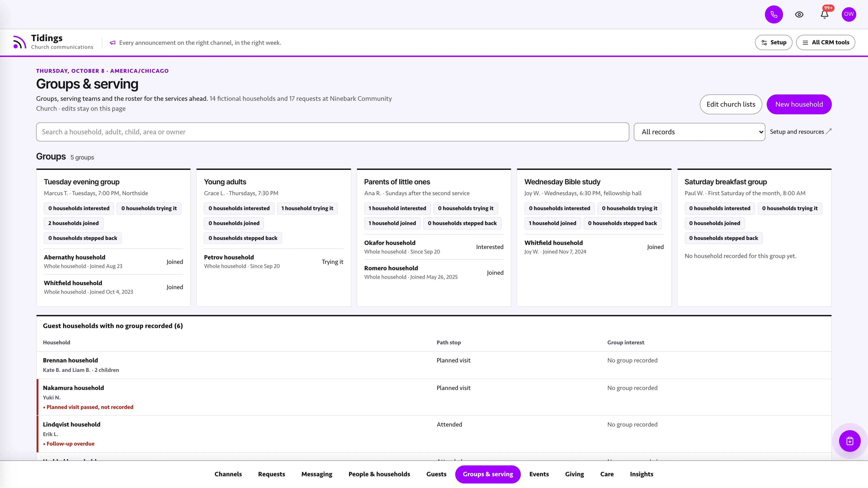Open the Events tab
Screen dimensions: 868x488
[x=539, y=474]
